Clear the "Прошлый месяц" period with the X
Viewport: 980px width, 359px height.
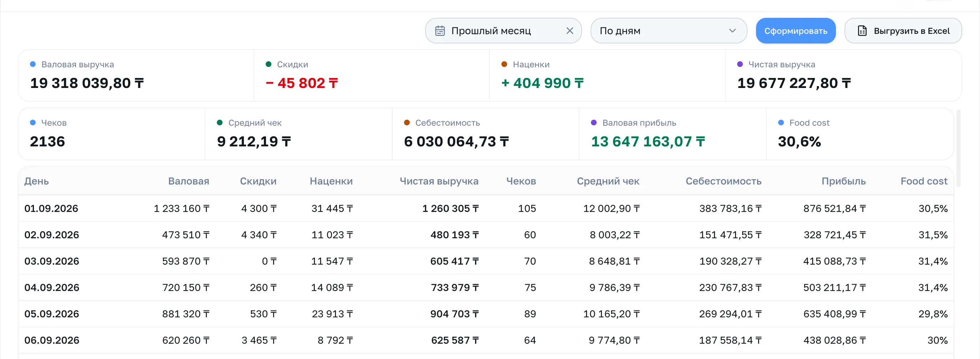[570, 31]
